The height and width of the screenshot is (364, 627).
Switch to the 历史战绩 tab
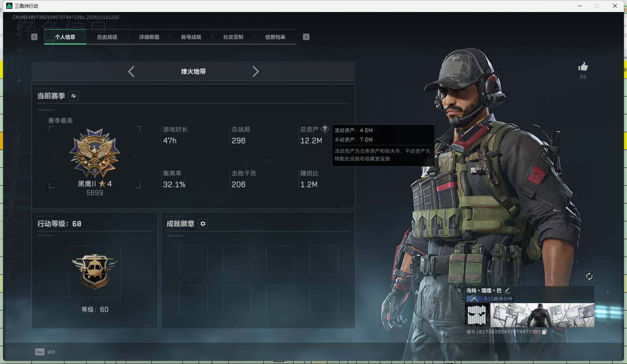coord(107,37)
